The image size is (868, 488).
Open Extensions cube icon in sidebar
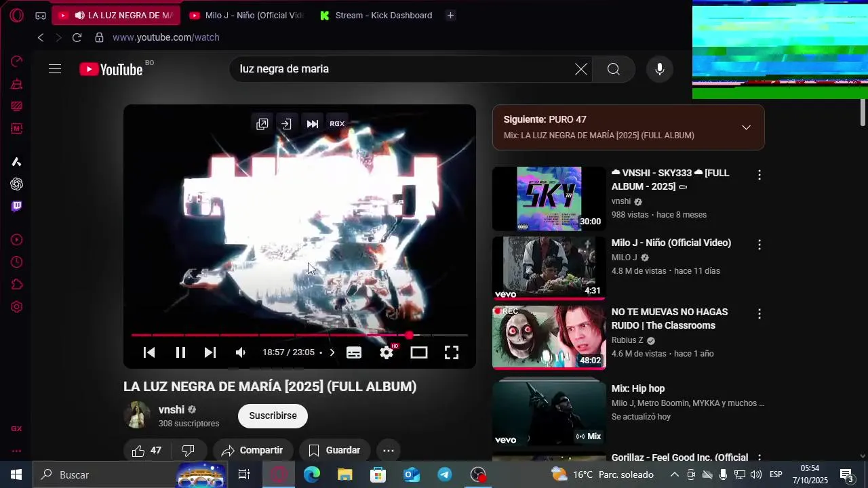[x=17, y=285]
